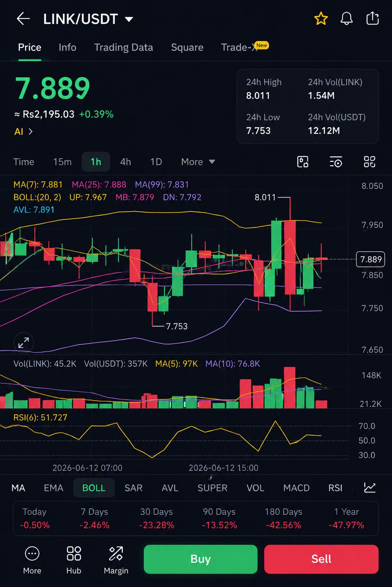Open the Trade-X tab

245,47
